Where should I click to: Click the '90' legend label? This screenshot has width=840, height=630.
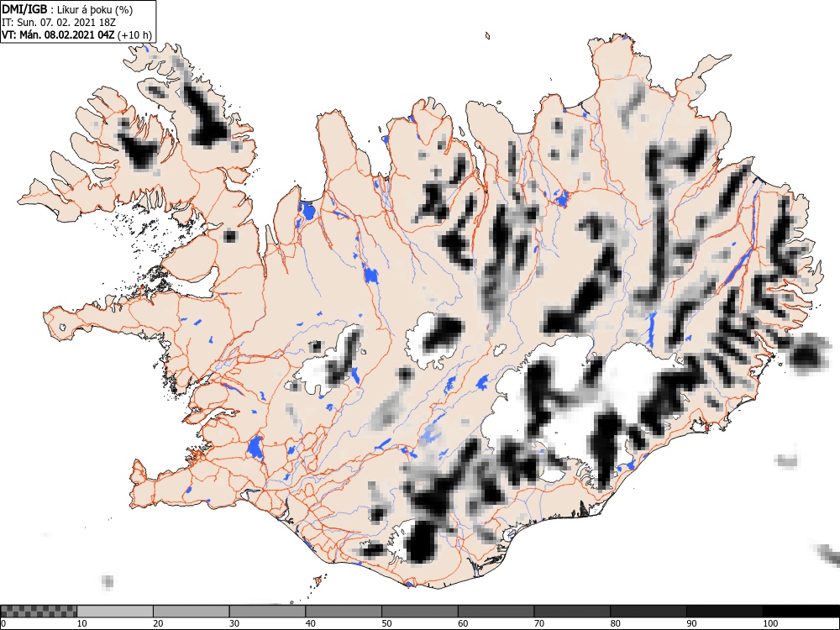690,623
